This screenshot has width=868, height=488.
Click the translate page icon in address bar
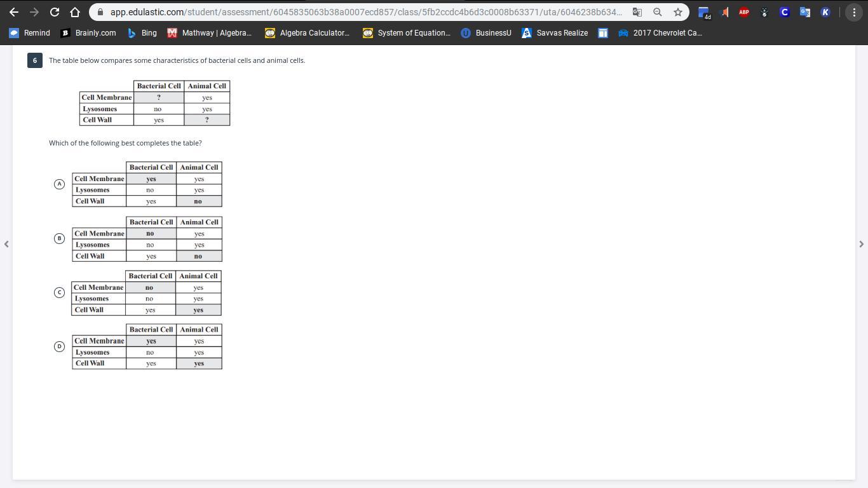point(637,12)
